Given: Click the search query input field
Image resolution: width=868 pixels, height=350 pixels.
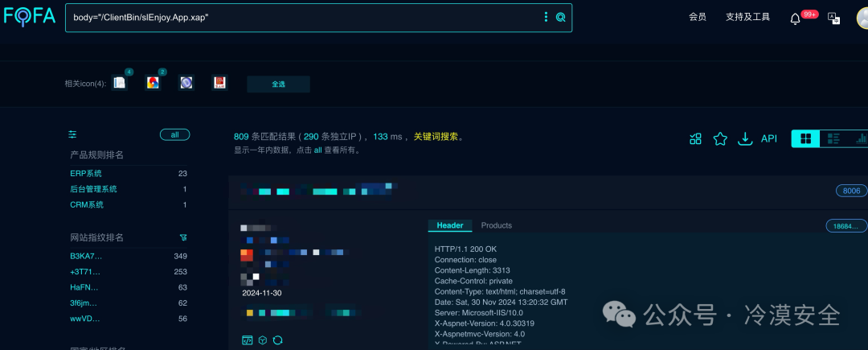Looking at the screenshot, I should (305, 17).
